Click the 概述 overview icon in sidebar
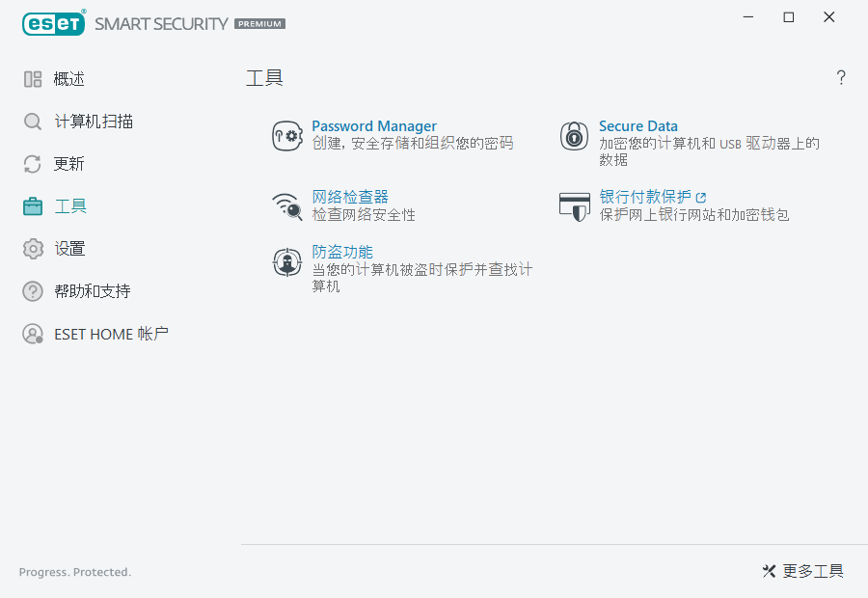 click(x=32, y=78)
